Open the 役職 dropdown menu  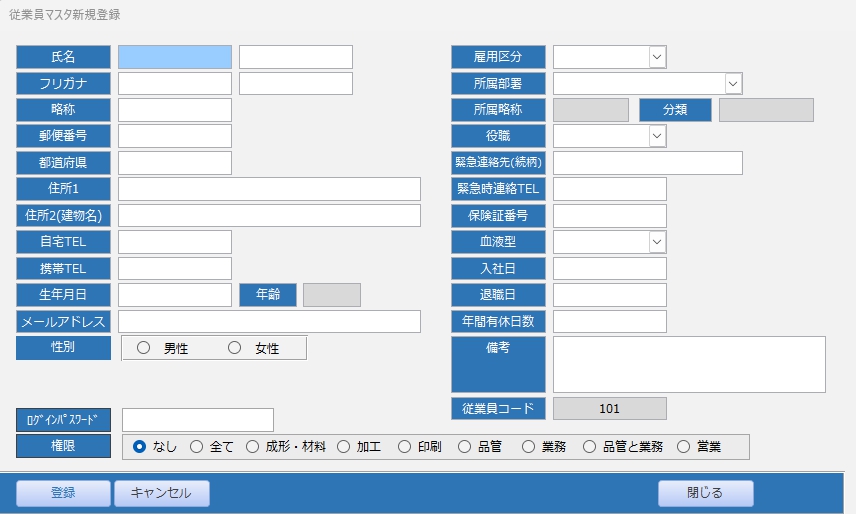[x=657, y=136]
